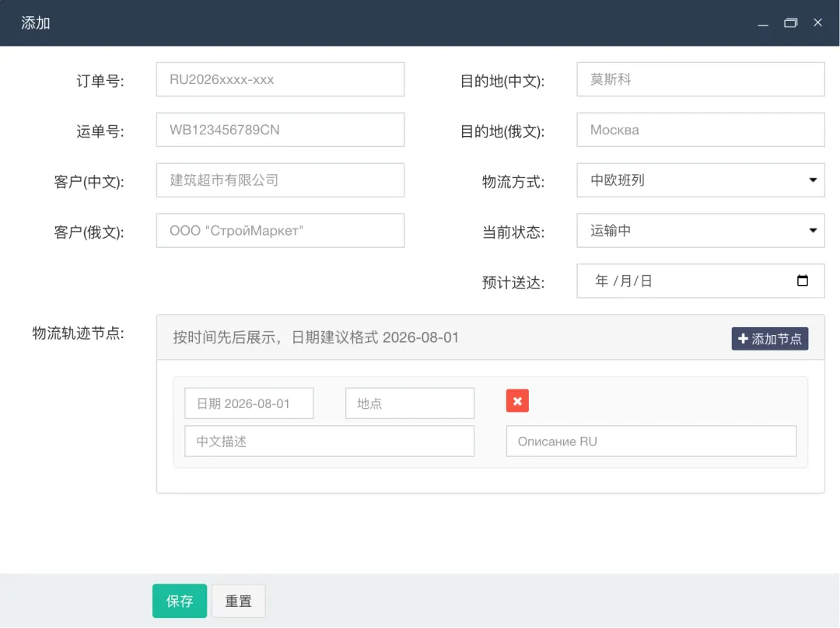Click the 物流轨迹节点 label

[79, 333]
